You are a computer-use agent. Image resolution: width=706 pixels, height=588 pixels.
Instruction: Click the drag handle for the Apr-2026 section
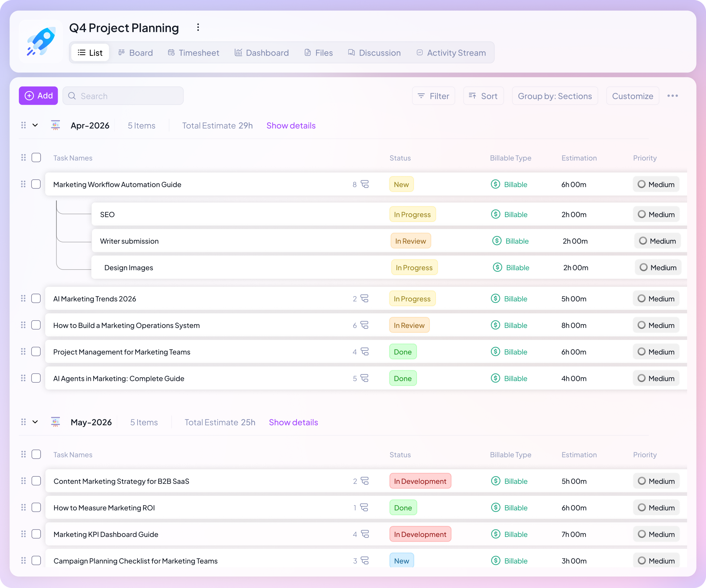coord(24,125)
